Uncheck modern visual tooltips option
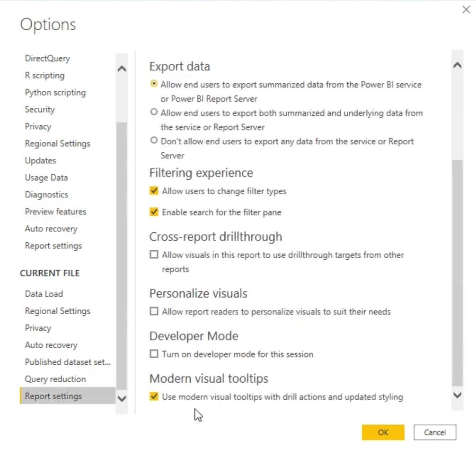Image resolution: width=476 pixels, height=457 pixels. [154, 396]
